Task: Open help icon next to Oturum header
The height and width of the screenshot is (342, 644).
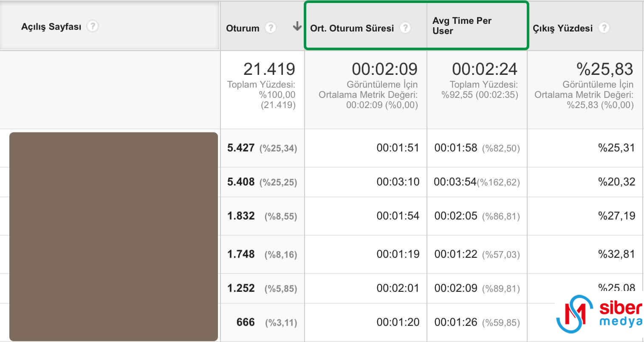Action: (270, 28)
